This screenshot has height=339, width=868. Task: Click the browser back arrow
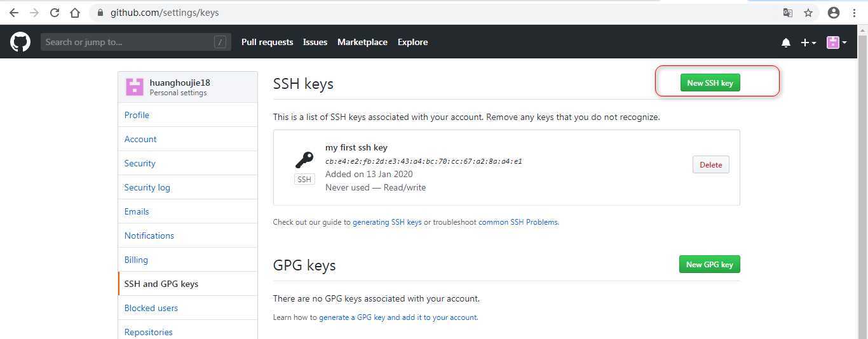click(14, 13)
